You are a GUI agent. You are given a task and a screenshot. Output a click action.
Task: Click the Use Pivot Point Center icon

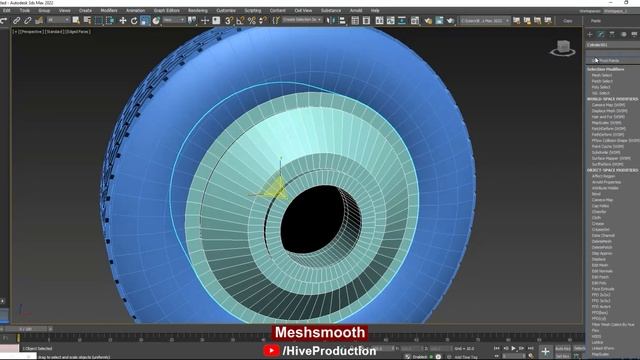click(x=192, y=20)
